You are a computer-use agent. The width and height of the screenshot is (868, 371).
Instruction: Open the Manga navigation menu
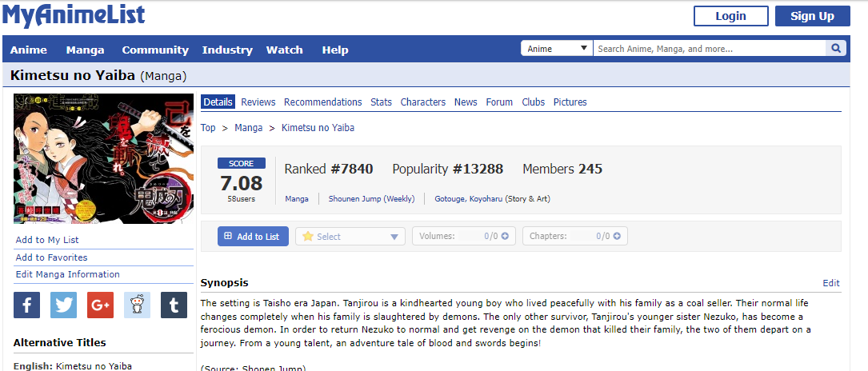(85, 50)
